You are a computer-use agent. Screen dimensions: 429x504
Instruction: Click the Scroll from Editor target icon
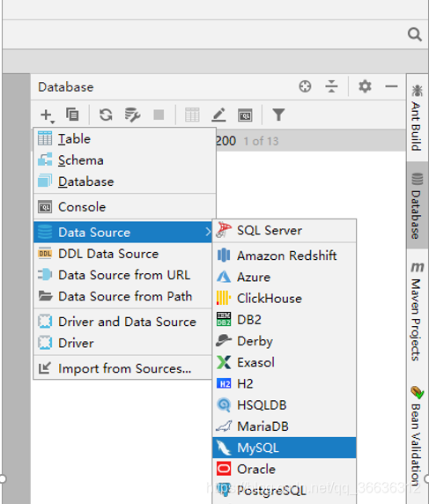point(305,86)
